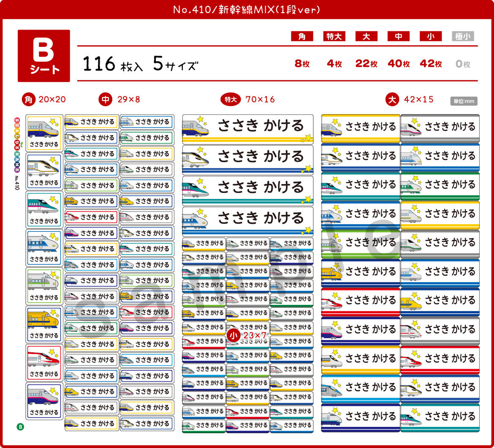
Task: Select the 大 sticker with dark green stripe
Action: point(440,186)
